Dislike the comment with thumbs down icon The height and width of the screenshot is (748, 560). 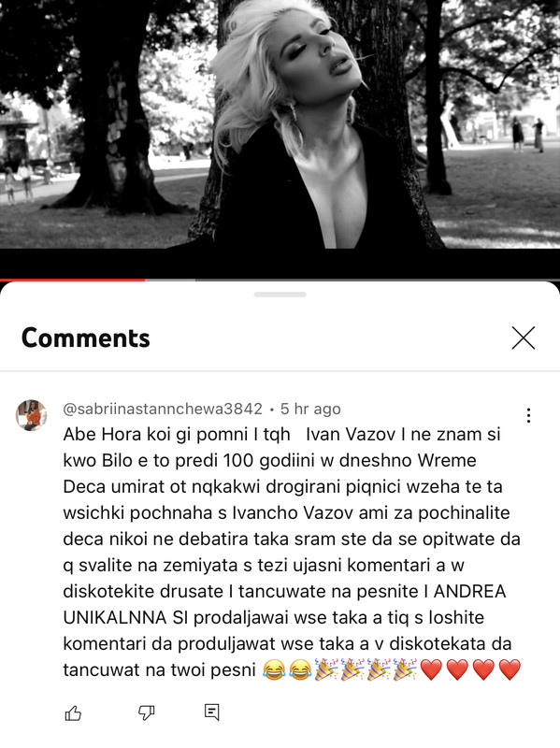click(147, 712)
